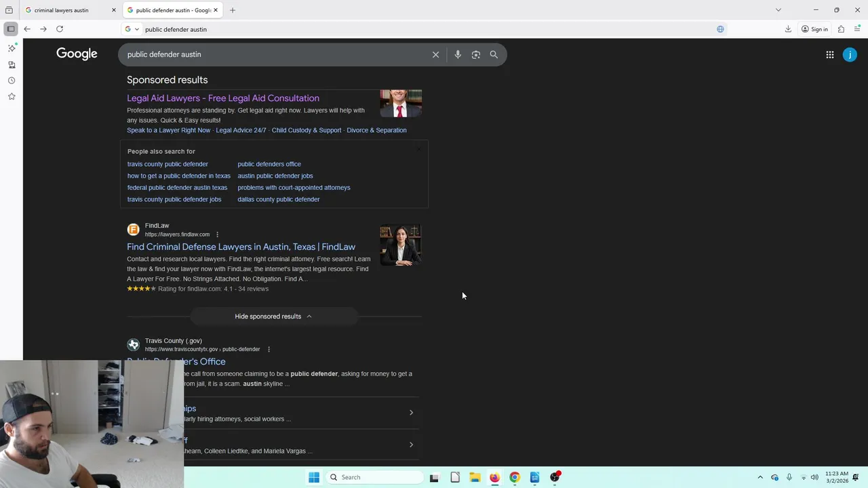Close the 'public defender austin' tab
This screenshot has width=868, height=488.
coord(216,10)
